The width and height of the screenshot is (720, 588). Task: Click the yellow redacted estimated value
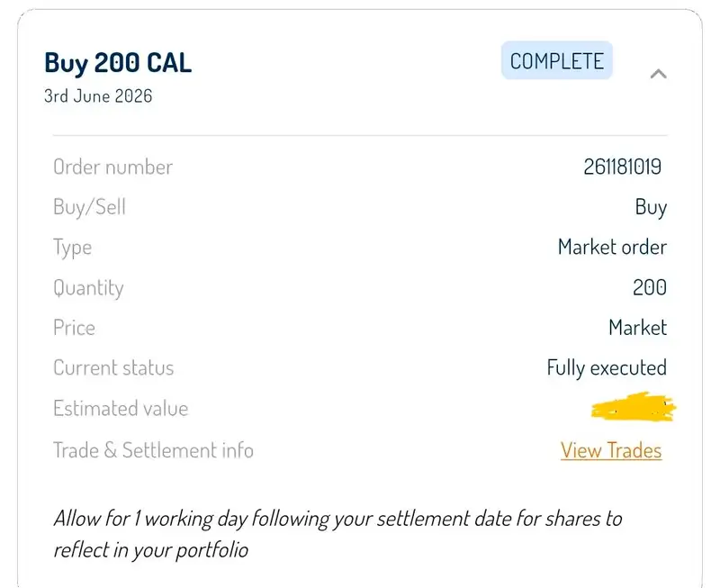[634, 407]
